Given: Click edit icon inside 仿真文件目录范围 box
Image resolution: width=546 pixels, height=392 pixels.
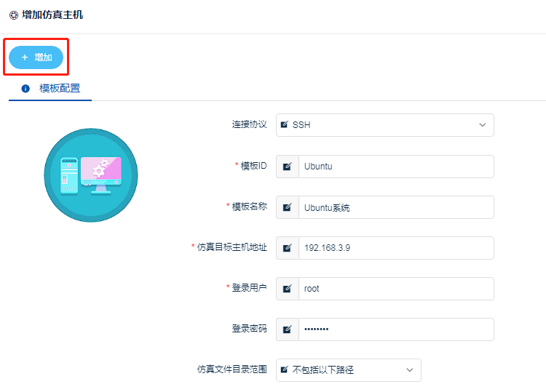Looking at the screenshot, I should pyautogui.click(x=284, y=370).
